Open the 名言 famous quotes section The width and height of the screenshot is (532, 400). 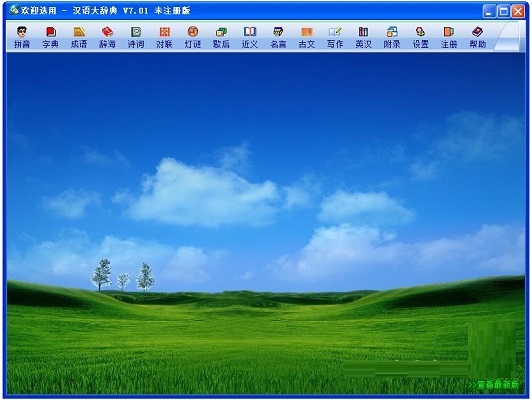click(x=278, y=37)
